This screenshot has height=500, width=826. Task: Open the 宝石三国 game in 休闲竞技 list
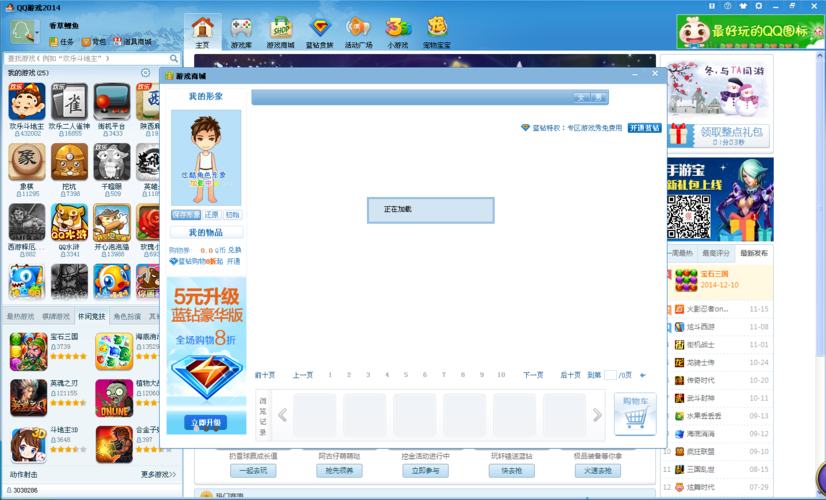pos(28,351)
